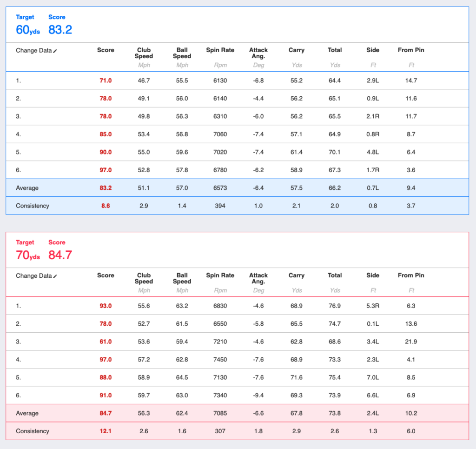Select the Ball Speed header in 70yds table

click(182, 278)
